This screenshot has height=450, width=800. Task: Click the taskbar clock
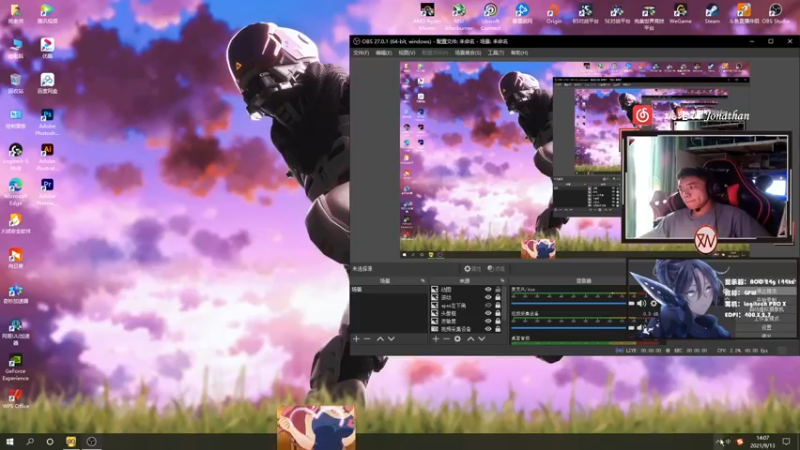tap(762, 442)
